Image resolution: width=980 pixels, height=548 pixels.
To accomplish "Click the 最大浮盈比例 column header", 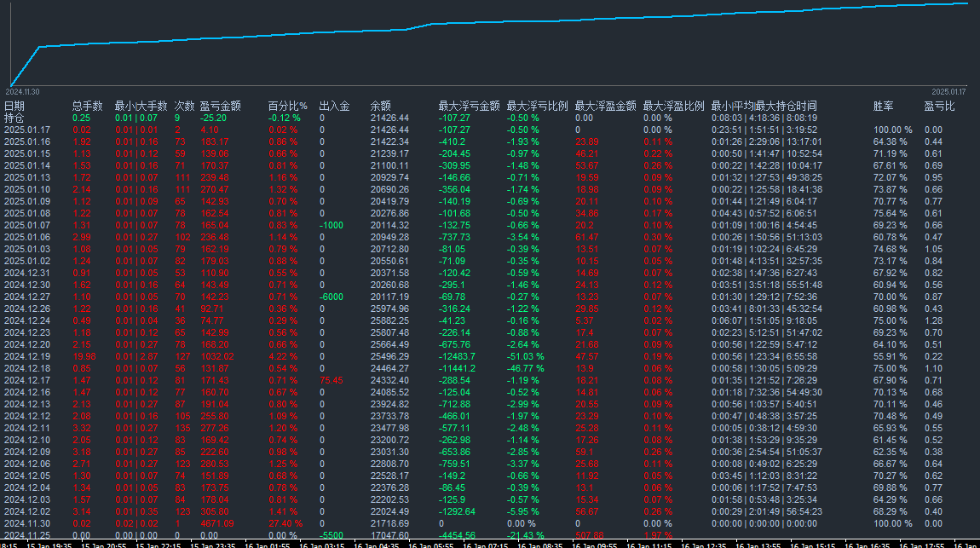I will coord(674,106).
